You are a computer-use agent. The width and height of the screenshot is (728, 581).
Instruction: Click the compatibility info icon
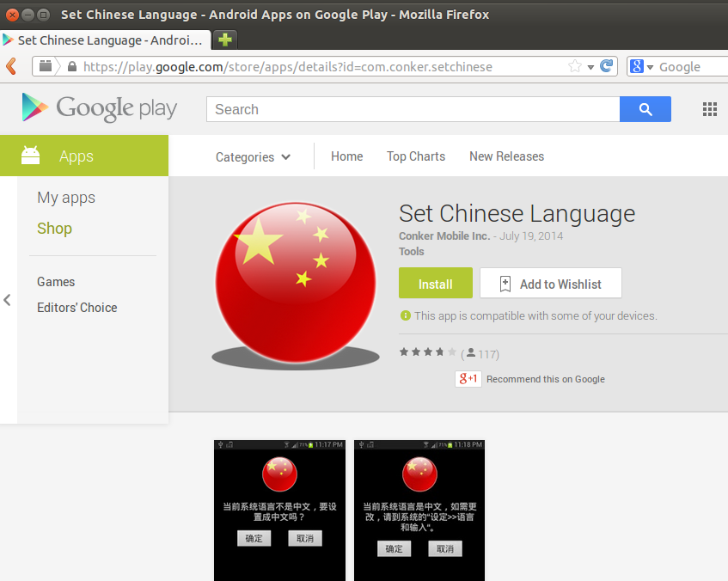click(x=406, y=315)
